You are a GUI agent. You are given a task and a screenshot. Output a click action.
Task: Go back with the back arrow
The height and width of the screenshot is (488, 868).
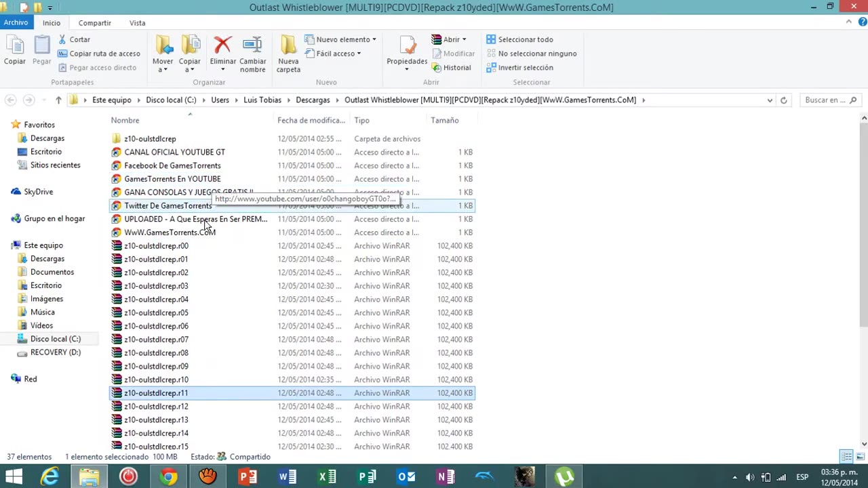11,100
